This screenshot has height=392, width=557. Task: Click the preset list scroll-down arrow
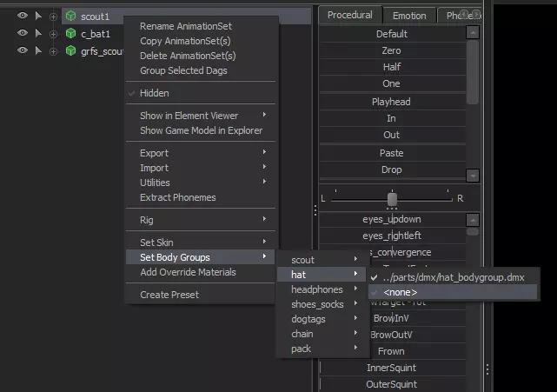(x=473, y=176)
